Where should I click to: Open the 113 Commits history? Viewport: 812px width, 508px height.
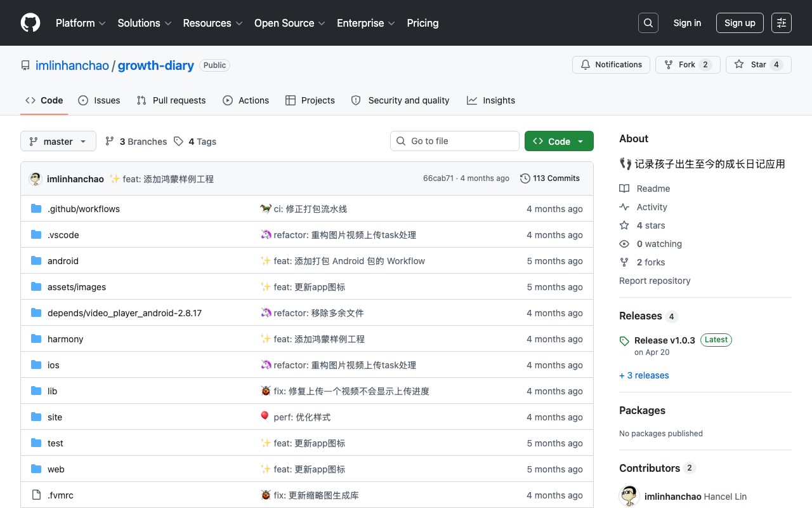550,178
